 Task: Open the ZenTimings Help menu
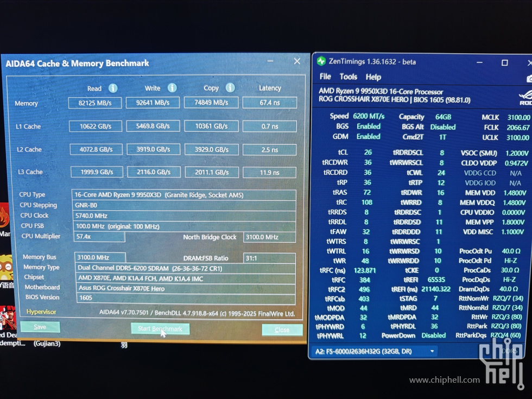(x=373, y=77)
